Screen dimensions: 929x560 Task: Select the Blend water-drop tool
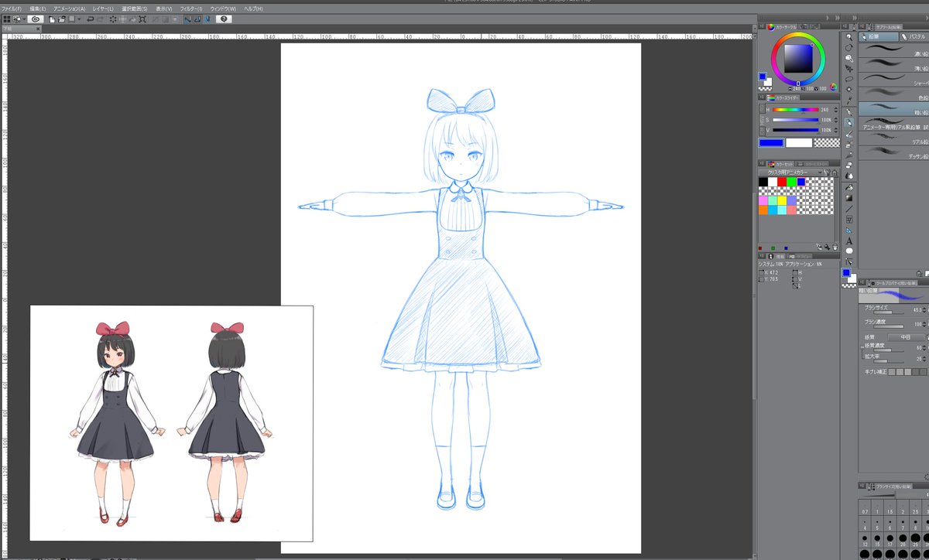(x=849, y=176)
